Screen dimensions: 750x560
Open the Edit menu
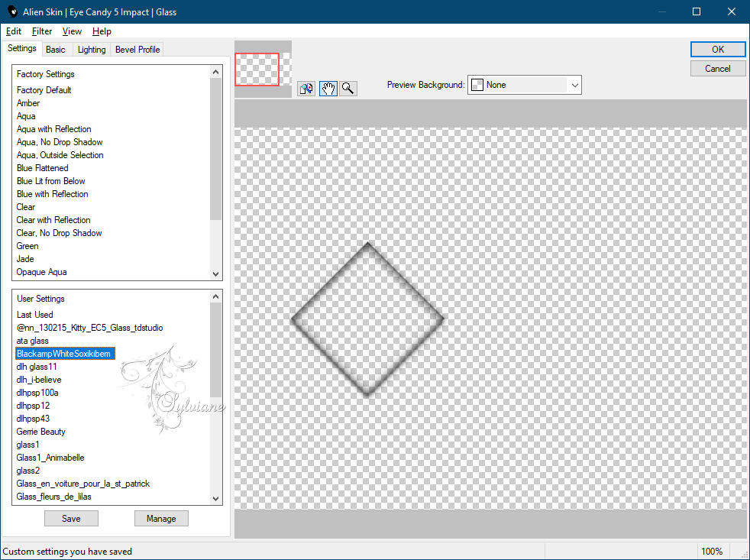[x=14, y=31]
